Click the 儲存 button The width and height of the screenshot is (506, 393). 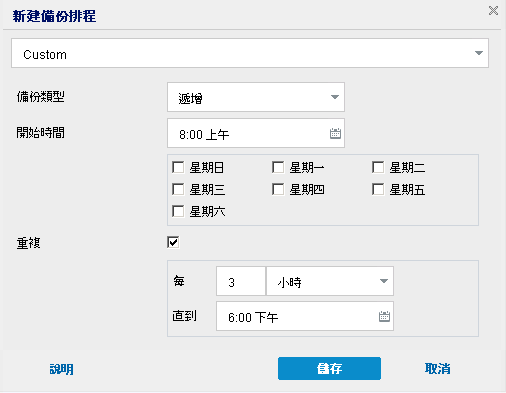(x=329, y=368)
